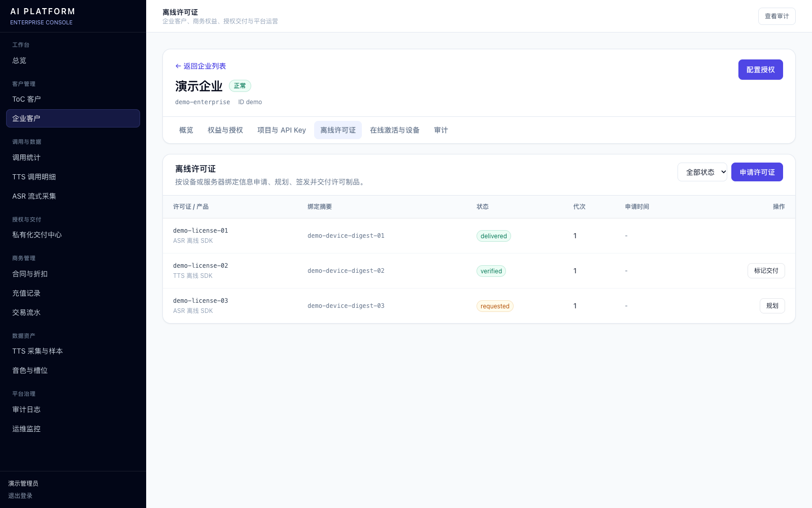
Task: Open TTS 调用明细 in the sidebar
Action: [x=73, y=177]
